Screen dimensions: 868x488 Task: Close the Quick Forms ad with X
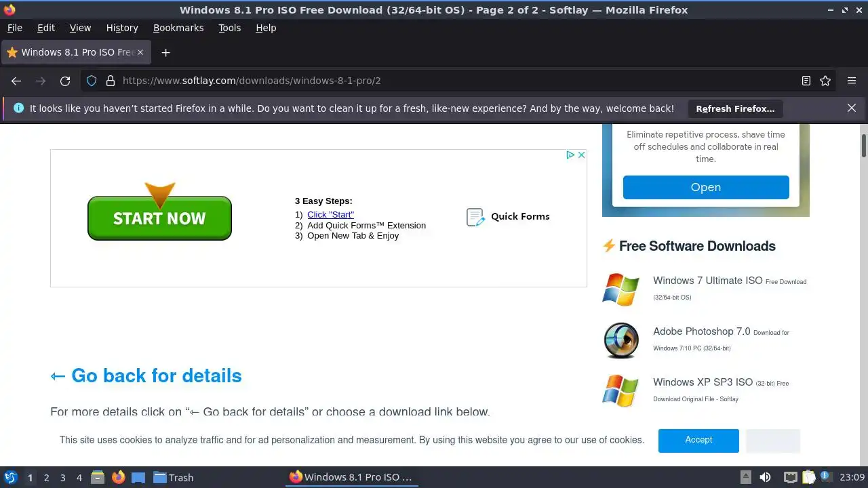click(x=581, y=155)
